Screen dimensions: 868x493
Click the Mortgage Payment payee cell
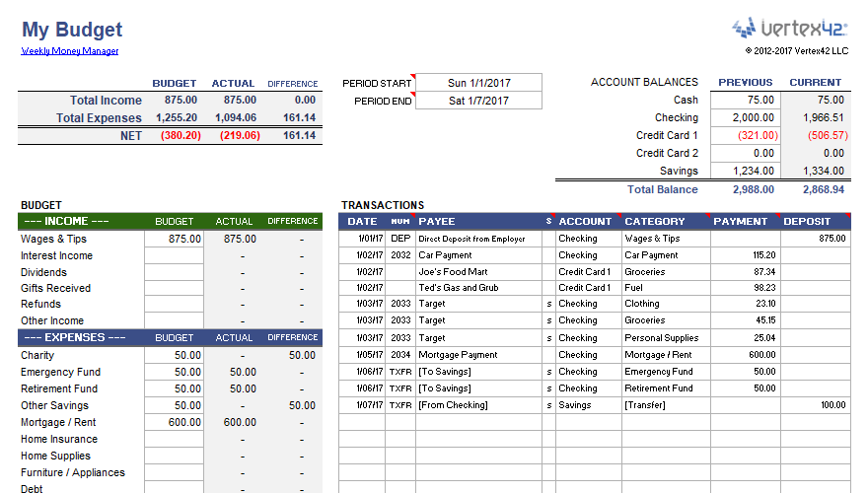[x=478, y=355]
